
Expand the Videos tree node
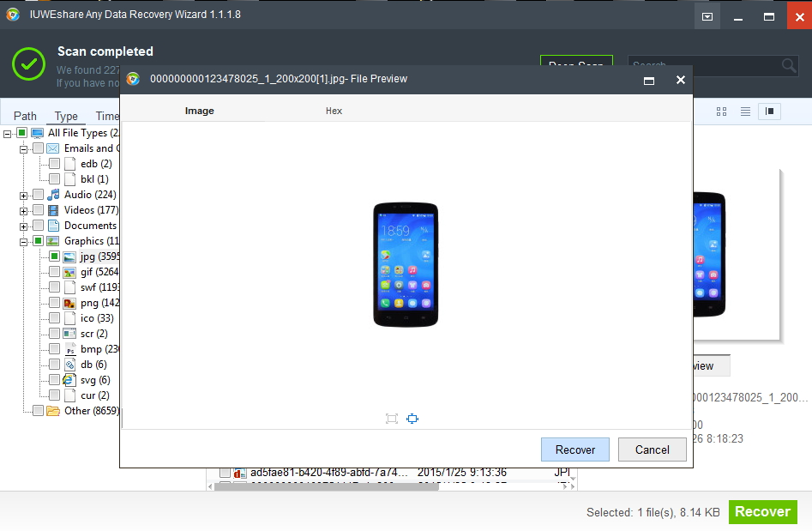point(23,211)
